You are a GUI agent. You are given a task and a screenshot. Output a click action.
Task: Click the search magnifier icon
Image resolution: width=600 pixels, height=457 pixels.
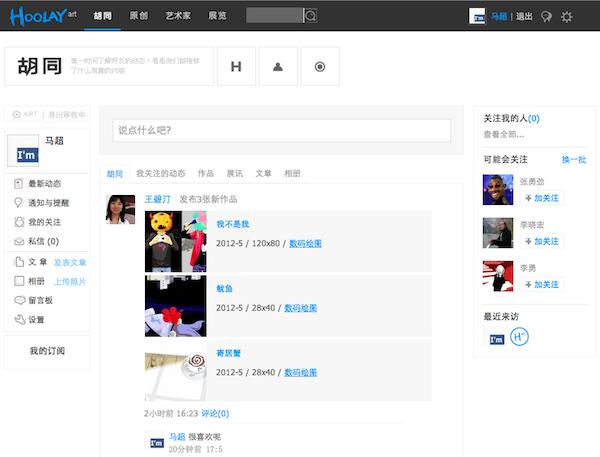coord(311,16)
